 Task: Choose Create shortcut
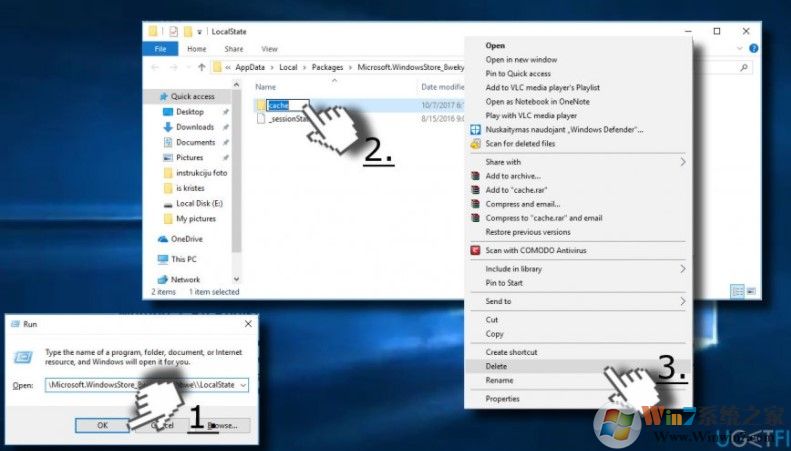511,352
